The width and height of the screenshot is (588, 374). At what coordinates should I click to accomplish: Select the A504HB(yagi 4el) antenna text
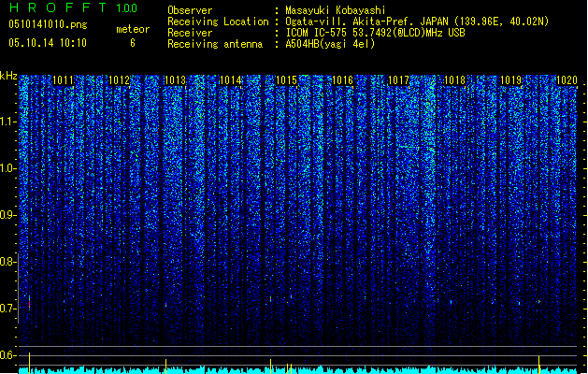pyautogui.click(x=330, y=44)
